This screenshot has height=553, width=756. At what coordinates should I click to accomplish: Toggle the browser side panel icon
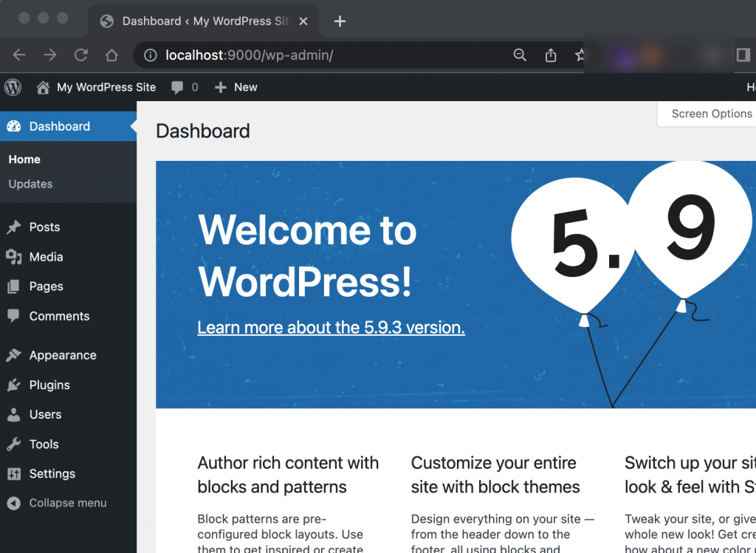pyautogui.click(x=743, y=55)
